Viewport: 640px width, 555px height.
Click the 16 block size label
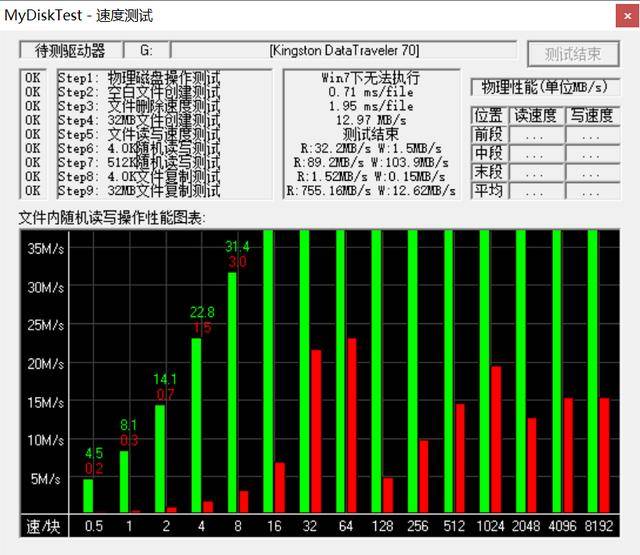pyautogui.click(x=274, y=526)
